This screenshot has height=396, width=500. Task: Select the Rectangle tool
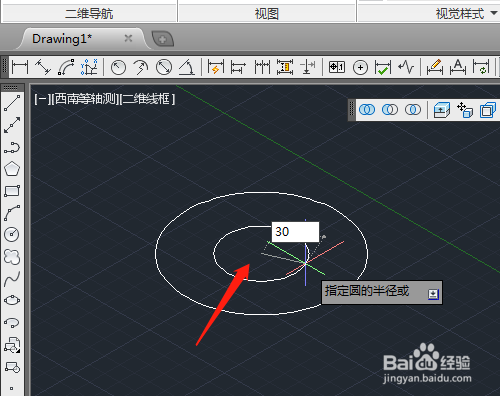[12, 191]
